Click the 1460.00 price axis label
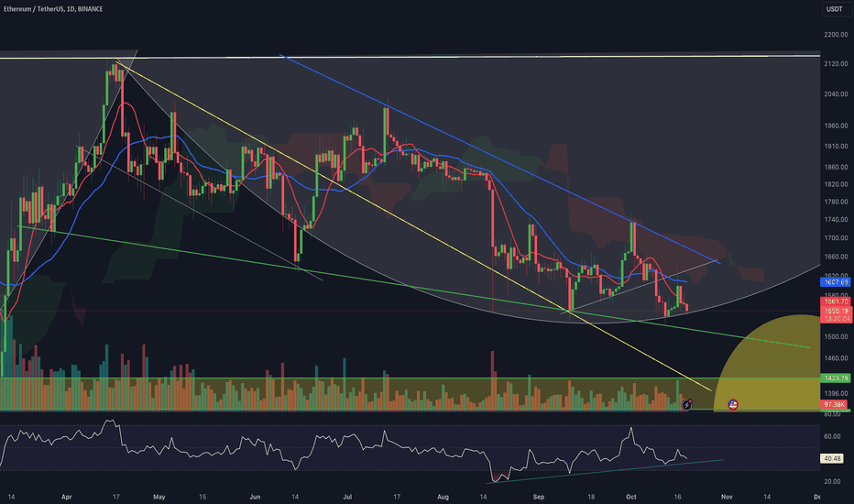 pyautogui.click(x=836, y=358)
